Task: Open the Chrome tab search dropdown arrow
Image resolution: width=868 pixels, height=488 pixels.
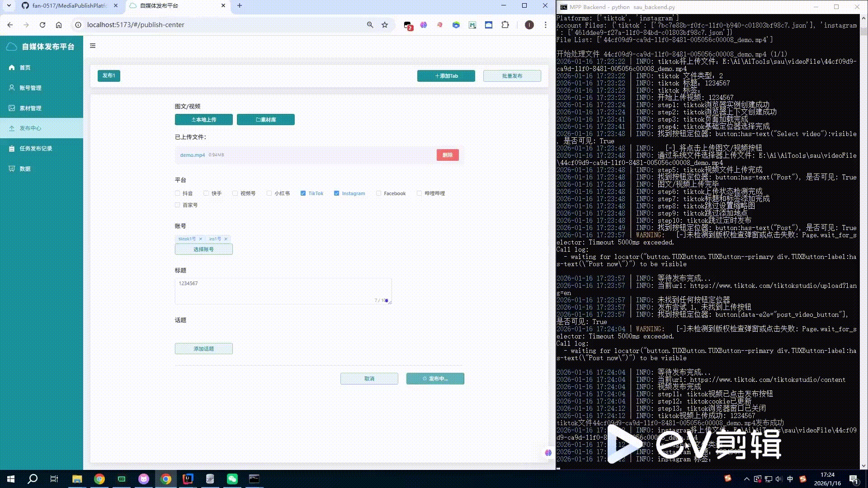Action: coord(9,5)
